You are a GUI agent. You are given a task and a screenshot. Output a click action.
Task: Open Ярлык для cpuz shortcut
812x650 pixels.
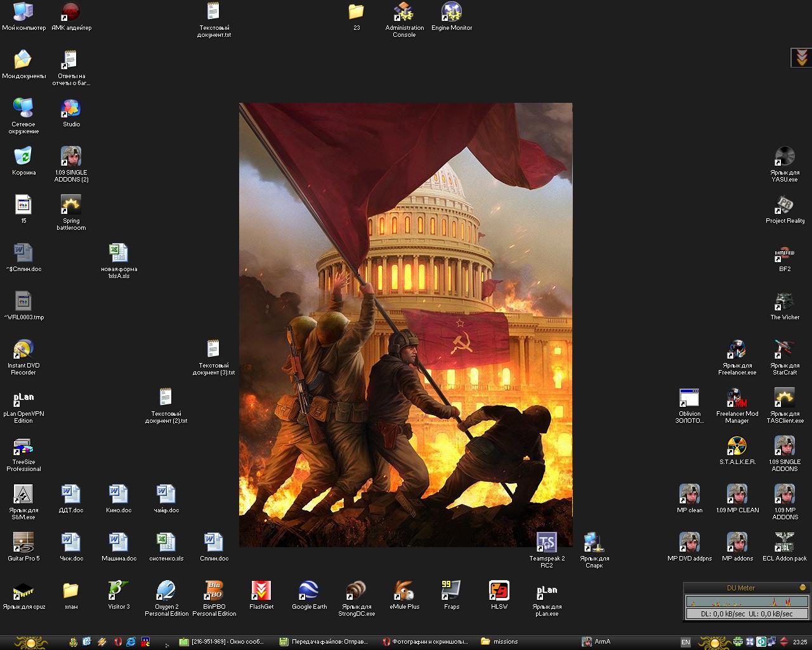[23, 597]
